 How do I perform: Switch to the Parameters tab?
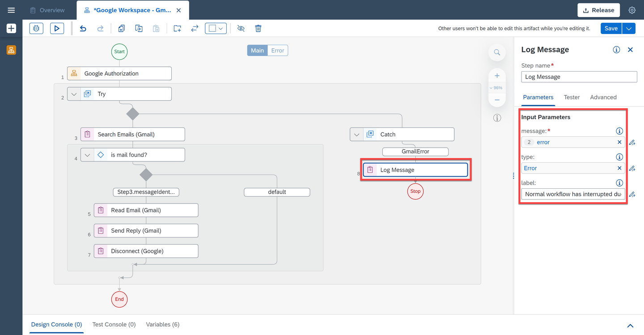pyautogui.click(x=538, y=97)
